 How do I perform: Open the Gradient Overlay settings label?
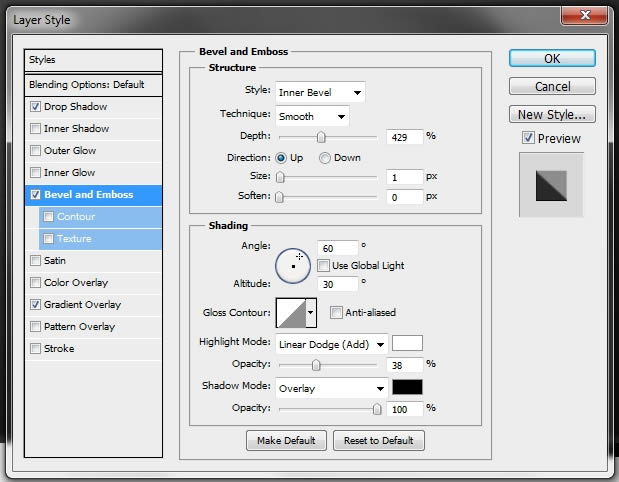point(83,305)
